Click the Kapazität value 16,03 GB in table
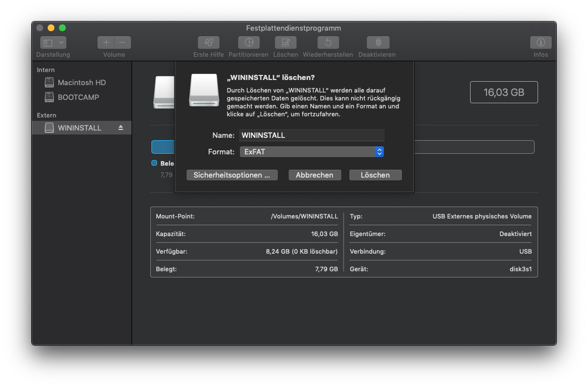 click(x=324, y=234)
